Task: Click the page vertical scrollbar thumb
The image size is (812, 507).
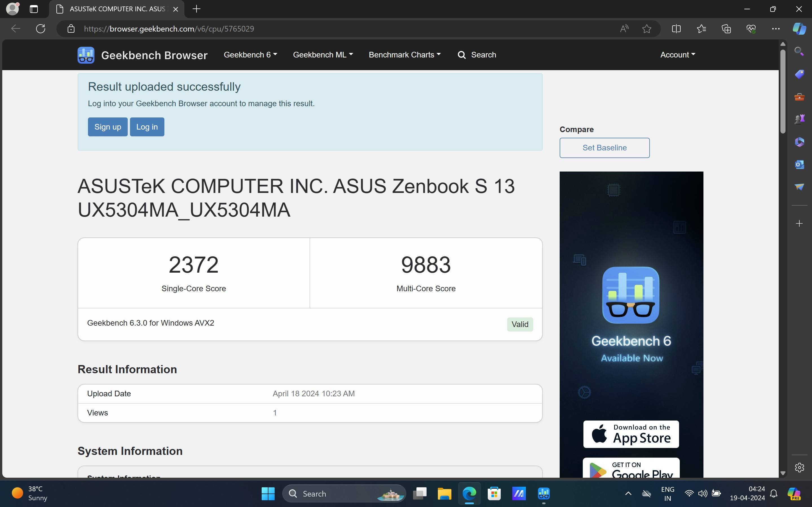Action: tap(783, 91)
